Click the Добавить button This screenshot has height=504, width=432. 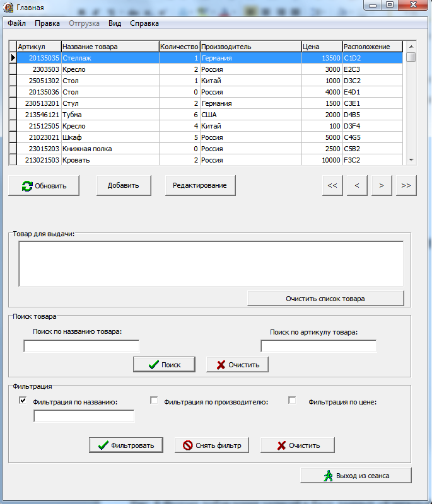[124, 185]
